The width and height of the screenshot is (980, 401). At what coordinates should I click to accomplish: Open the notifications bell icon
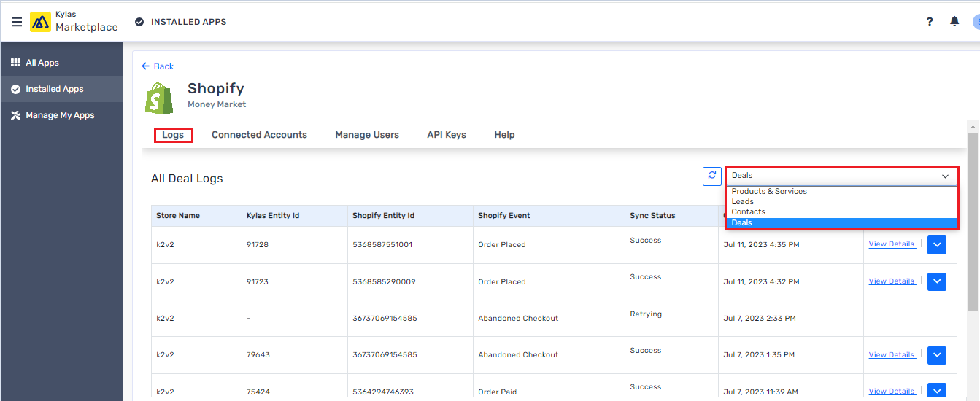point(954,22)
